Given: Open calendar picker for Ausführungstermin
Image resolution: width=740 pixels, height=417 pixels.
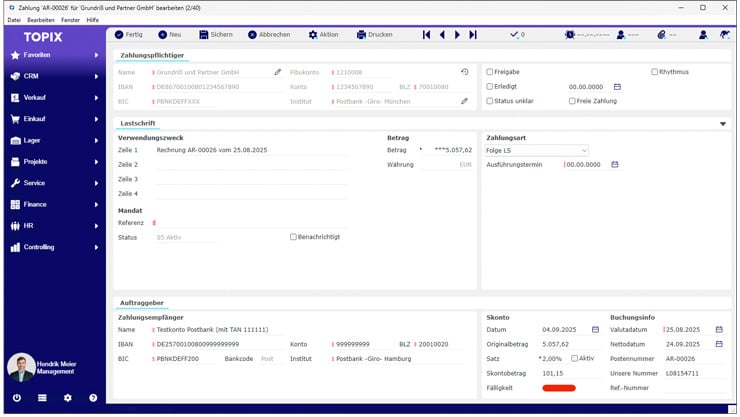Looking at the screenshot, I should (615, 164).
